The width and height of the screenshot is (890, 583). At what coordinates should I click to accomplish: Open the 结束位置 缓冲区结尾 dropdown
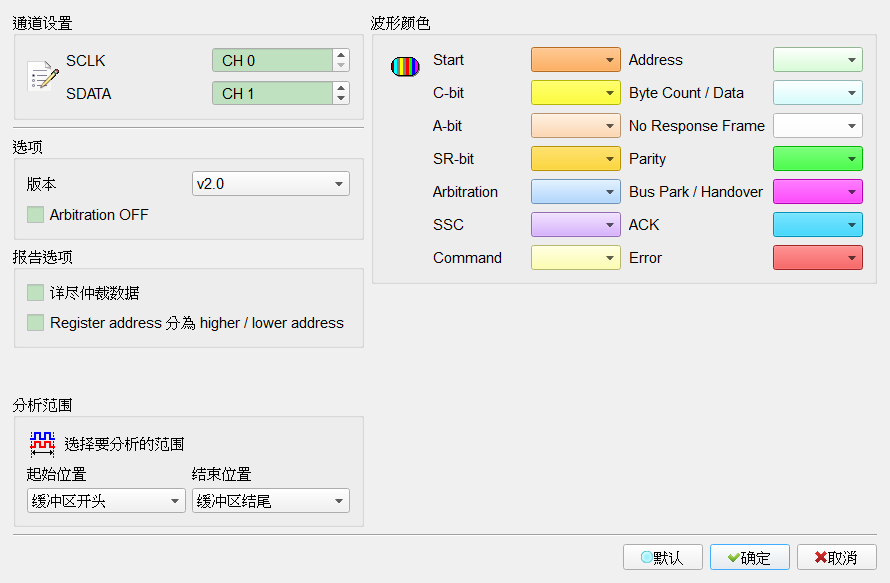click(271, 501)
